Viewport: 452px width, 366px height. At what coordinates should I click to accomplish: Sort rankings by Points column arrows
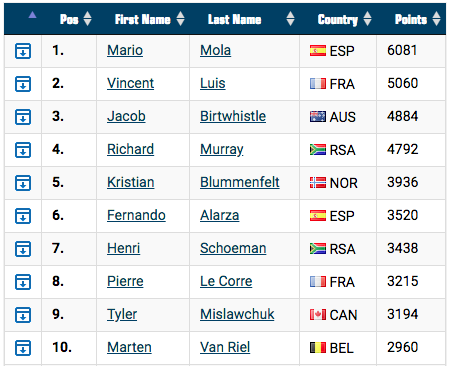(x=436, y=19)
